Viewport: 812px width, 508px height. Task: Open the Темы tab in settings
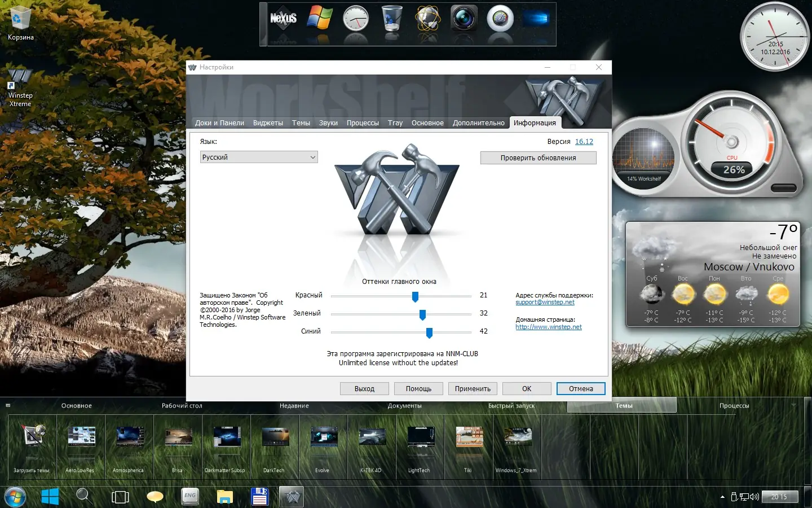(301, 123)
